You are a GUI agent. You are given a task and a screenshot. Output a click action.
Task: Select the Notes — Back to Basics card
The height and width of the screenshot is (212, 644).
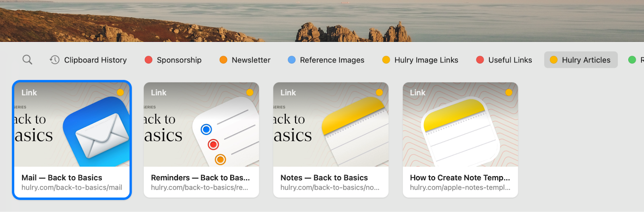331,140
